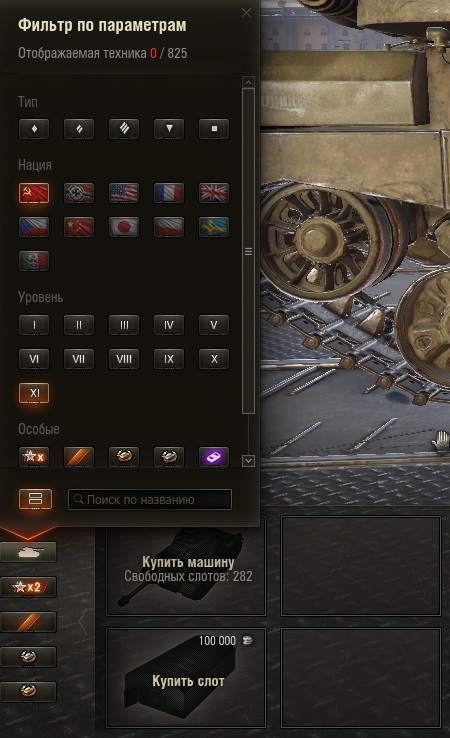
Task: Click the scroll-up arrow in filter panel
Action: coord(249,82)
